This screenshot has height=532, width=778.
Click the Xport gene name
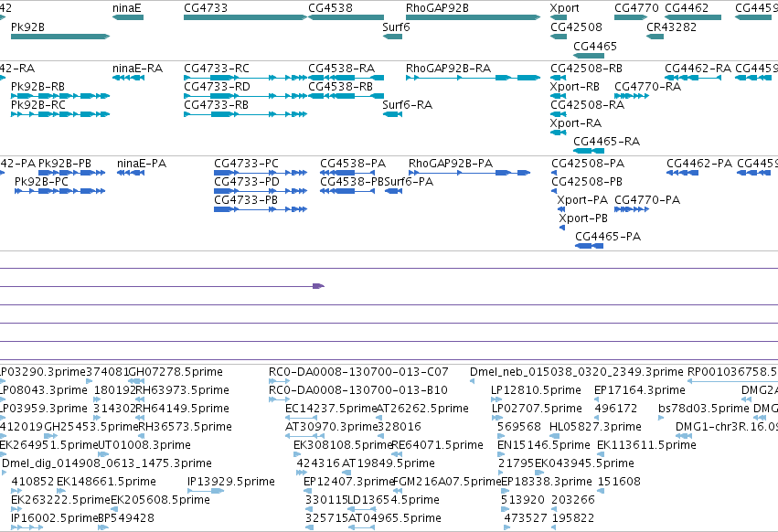[564, 8]
